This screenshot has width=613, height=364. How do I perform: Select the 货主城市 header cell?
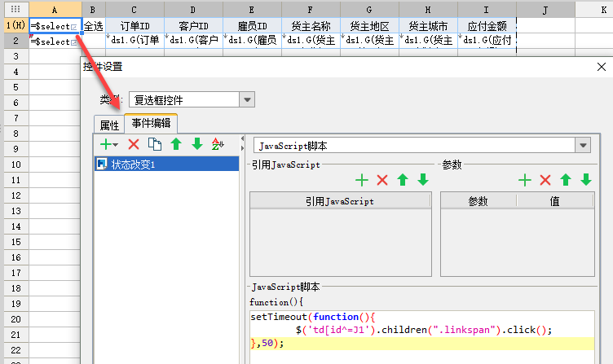[x=428, y=26]
